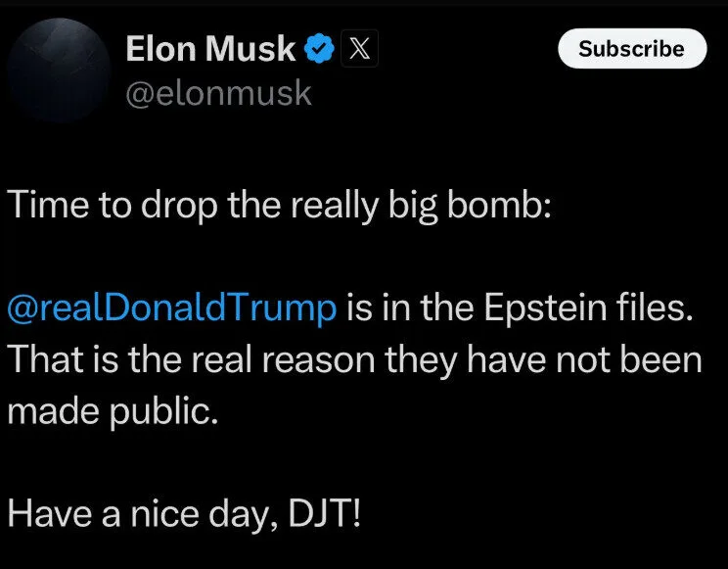Click the word "files." in the tweet
Screen dimensions: 728x569
[x=655, y=308]
